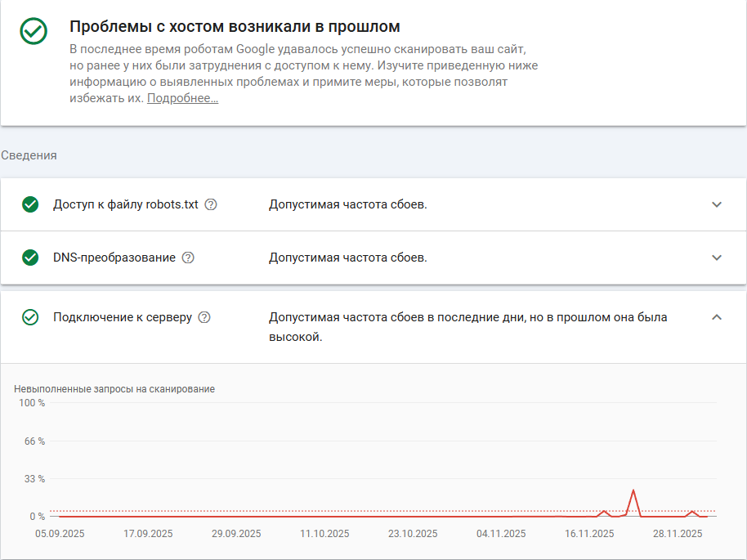
Task: Click the date label 11.10.2025
Action: point(324,534)
